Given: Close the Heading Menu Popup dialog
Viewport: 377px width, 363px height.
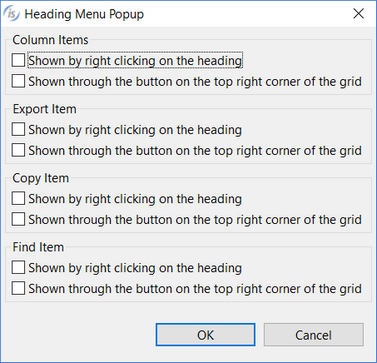Looking at the screenshot, I should coord(359,14).
